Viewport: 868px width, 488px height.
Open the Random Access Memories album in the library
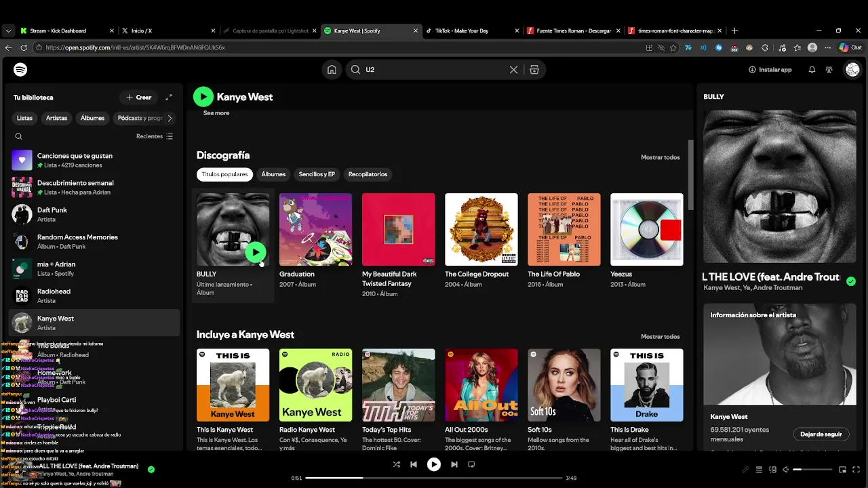tap(94, 241)
